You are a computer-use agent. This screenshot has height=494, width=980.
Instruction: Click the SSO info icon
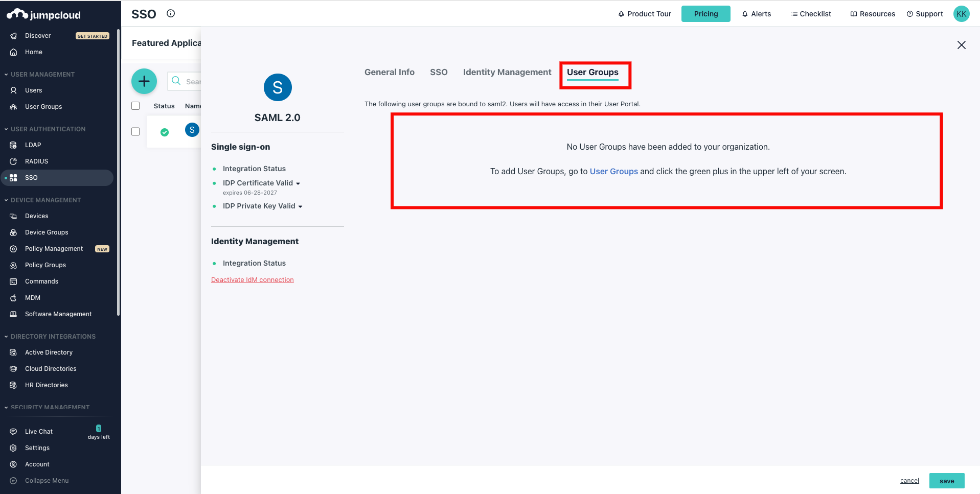171,14
